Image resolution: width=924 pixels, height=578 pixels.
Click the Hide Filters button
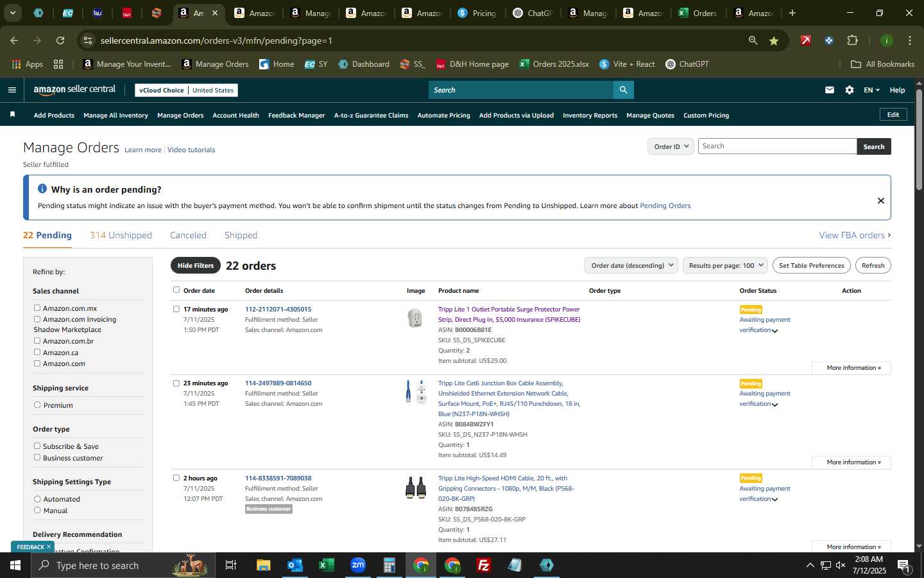click(196, 265)
